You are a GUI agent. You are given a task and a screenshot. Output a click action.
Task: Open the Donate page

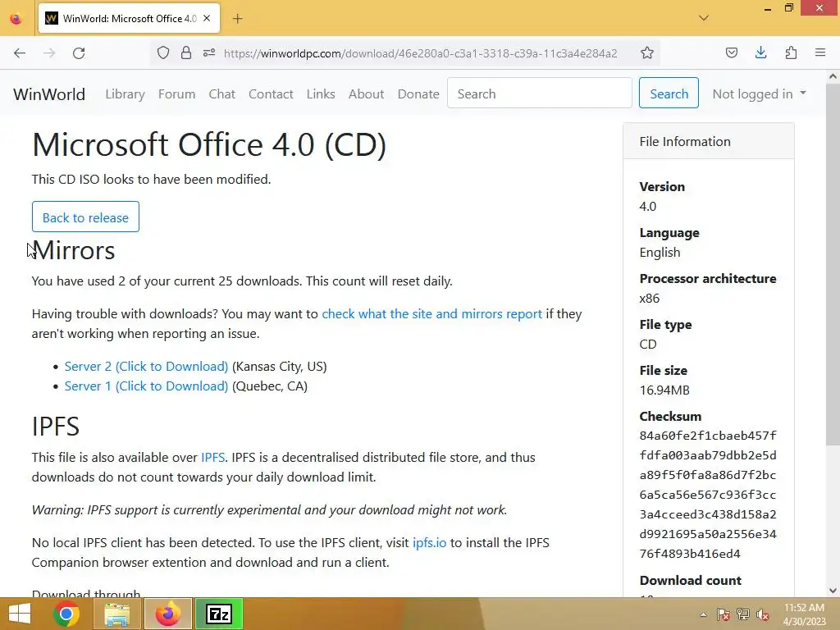(418, 94)
